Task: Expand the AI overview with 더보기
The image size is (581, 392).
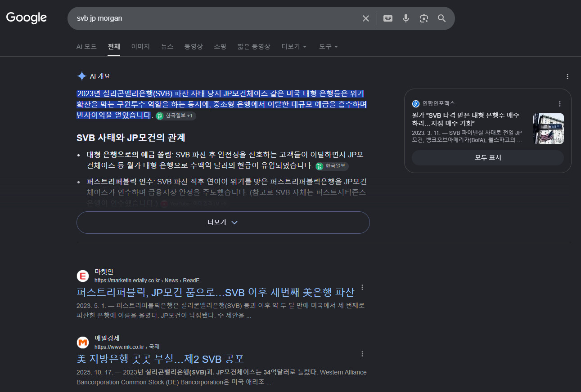Action: coord(223,223)
